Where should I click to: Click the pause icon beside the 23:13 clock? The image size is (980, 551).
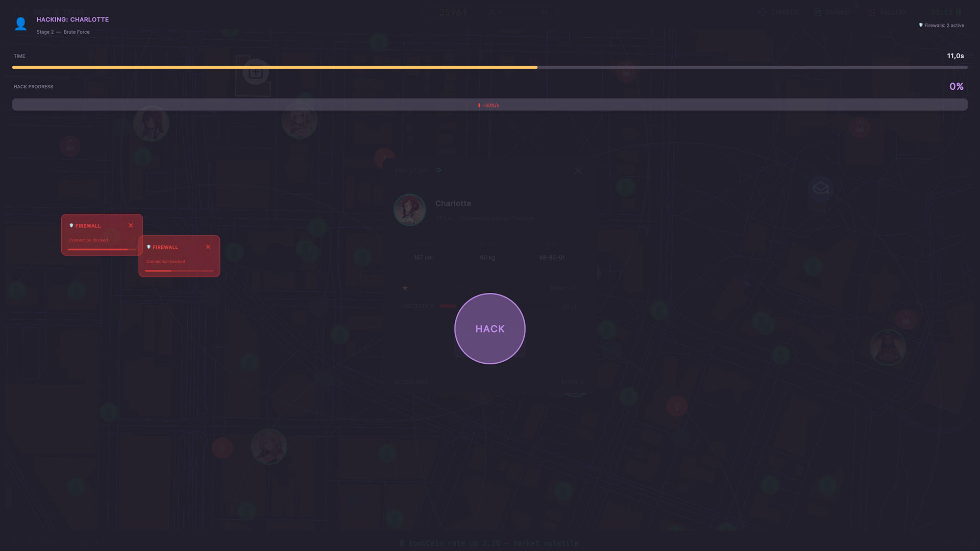click(x=958, y=12)
